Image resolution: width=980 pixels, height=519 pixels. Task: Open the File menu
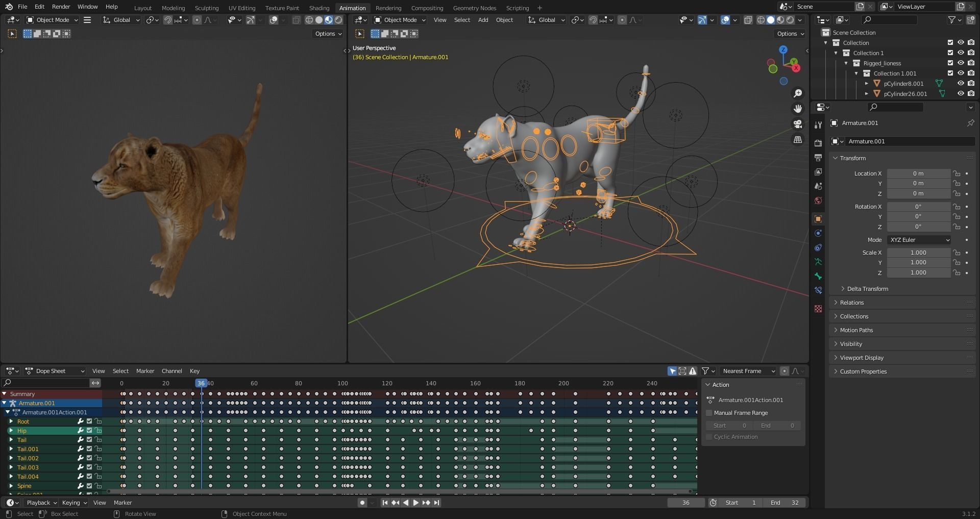point(22,7)
